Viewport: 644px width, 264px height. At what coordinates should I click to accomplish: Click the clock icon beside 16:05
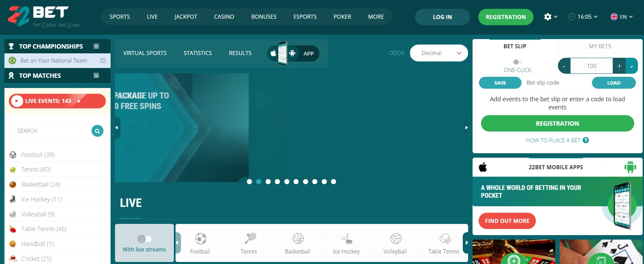pos(572,17)
